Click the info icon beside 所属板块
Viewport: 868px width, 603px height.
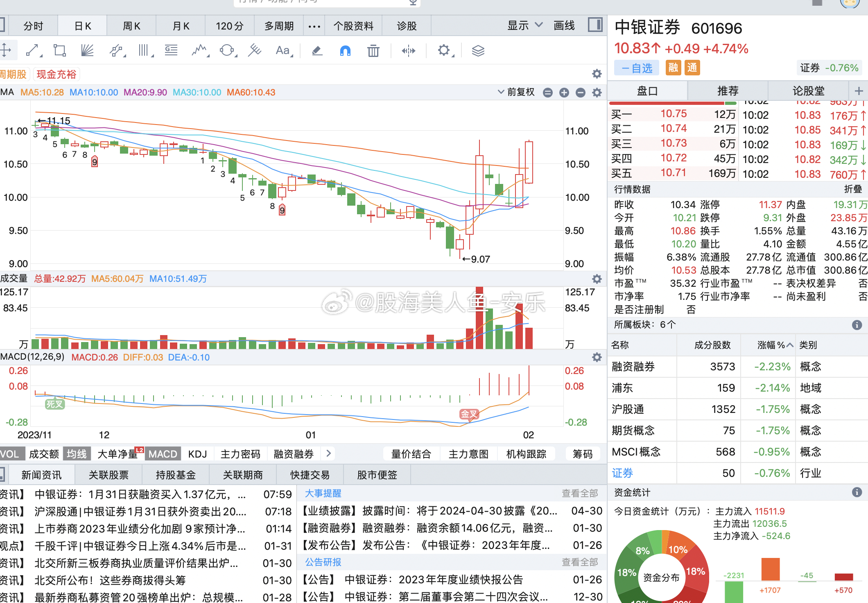click(857, 325)
